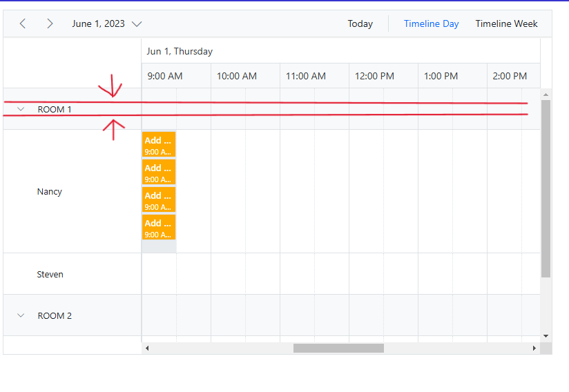Switch to Timeline Day view
The height and width of the screenshot is (392, 569).
pos(431,23)
